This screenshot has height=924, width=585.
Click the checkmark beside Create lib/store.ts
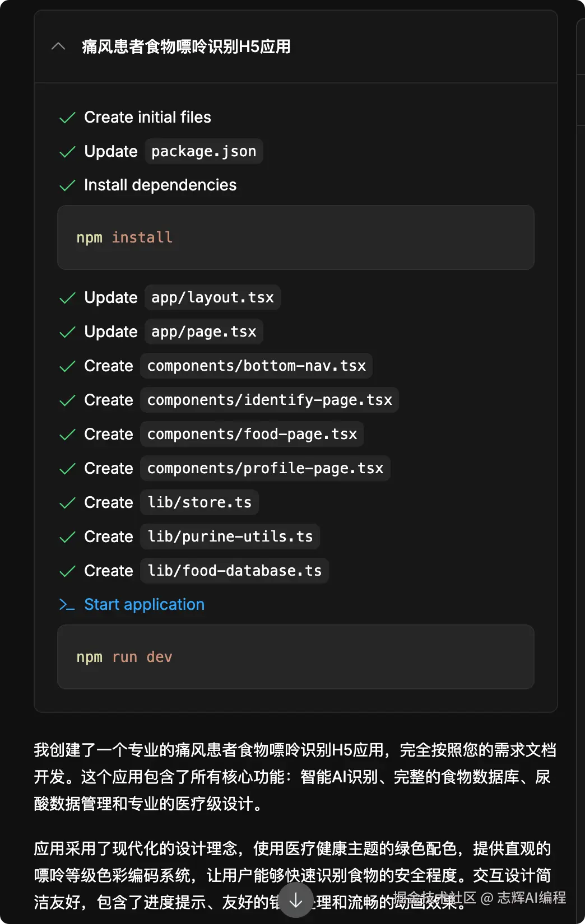tap(67, 503)
